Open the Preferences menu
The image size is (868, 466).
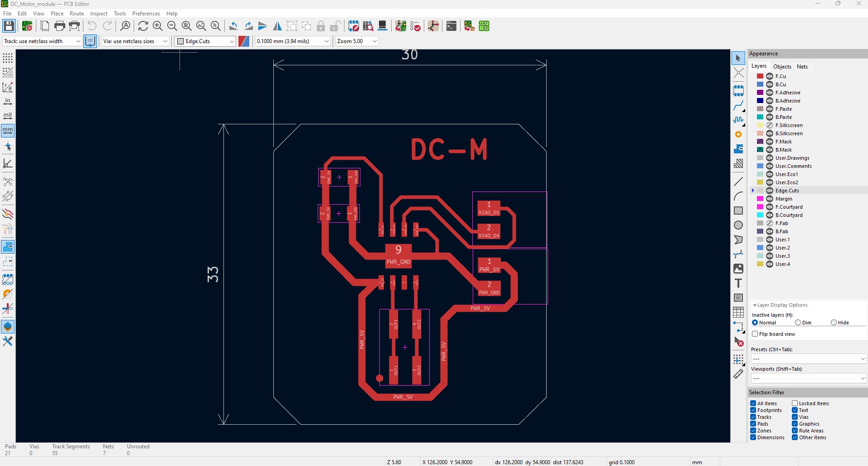(x=146, y=14)
